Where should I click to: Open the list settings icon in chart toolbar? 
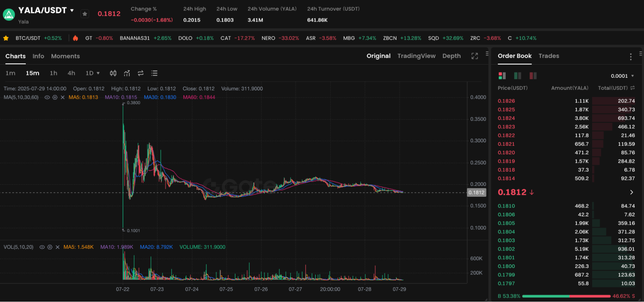tap(154, 73)
